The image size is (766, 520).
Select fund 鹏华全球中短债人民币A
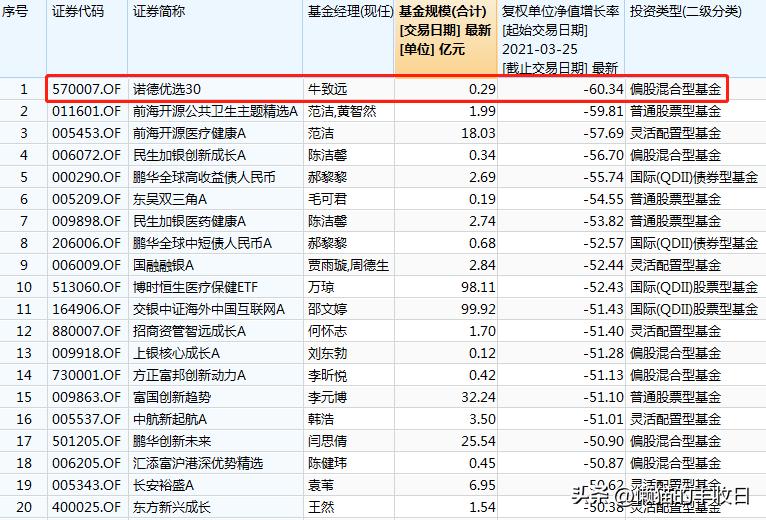202,243
